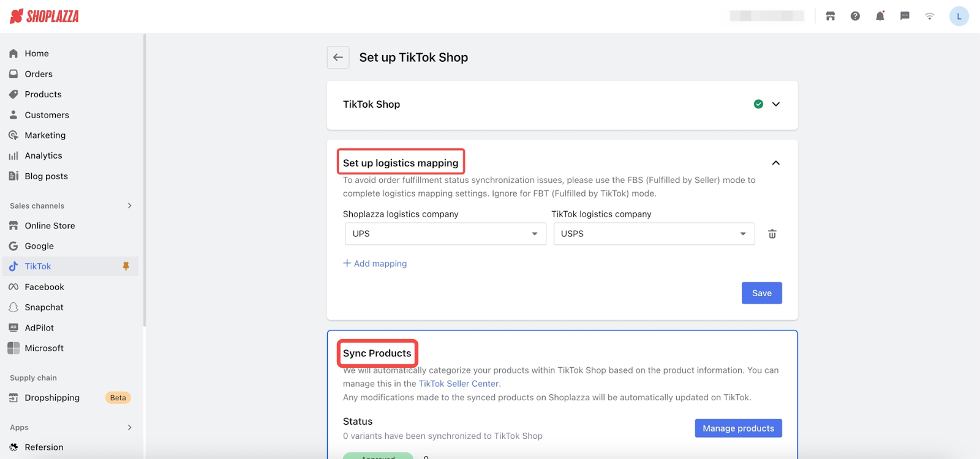The image size is (980, 459).
Task: Click the Analytics bar chart icon
Action: point(13,155)
